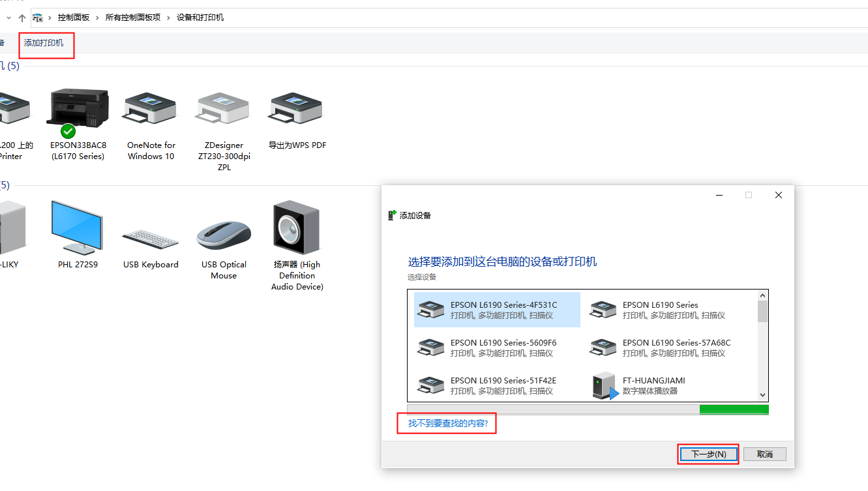868x491 pixels.
Task: Expand chevron after 控制面板 in breadcrumb
Action: tap(97, 18)
